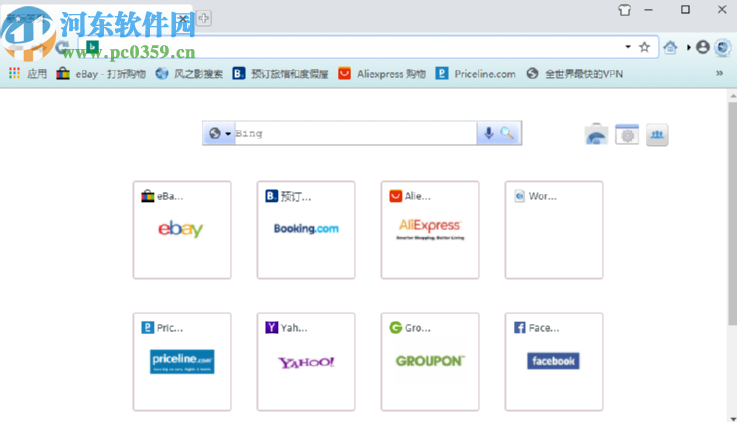Open the blank Wor... speed dial tile
This screenshot has height=422, width=737.
coord(554,230)
